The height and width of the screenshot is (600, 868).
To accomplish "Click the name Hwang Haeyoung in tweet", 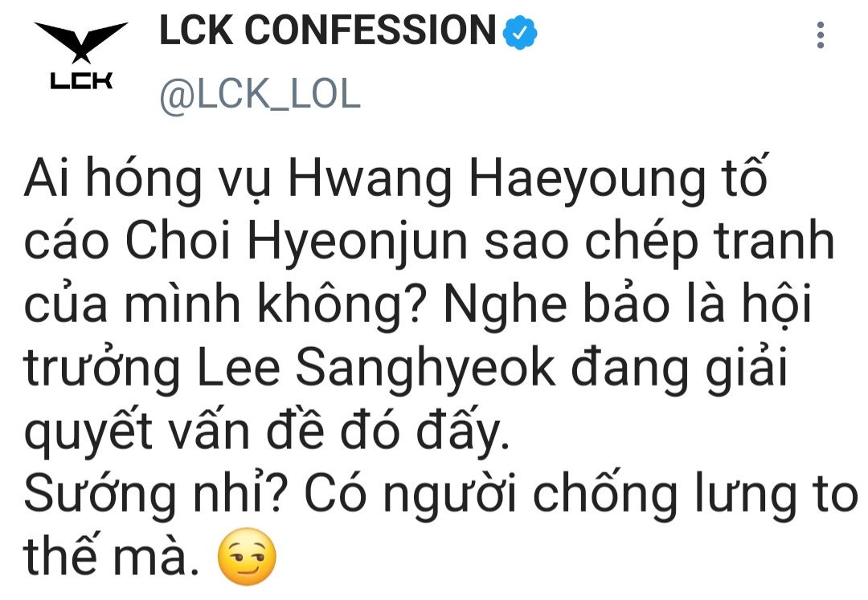I will [x=497, y=181].
